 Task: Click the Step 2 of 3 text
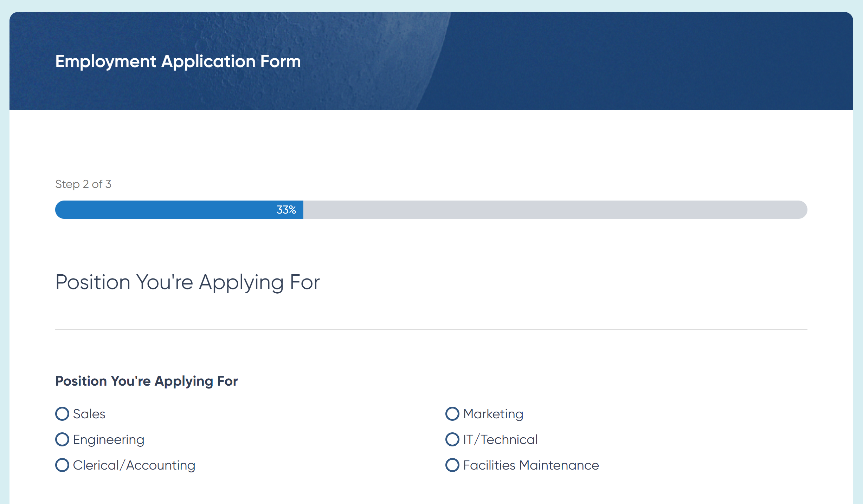83,184
